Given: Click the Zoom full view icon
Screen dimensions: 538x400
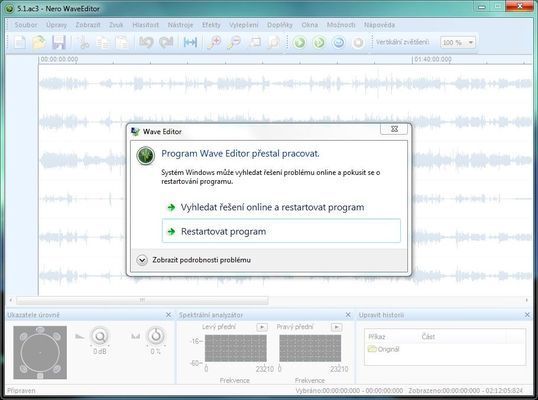Looking at the screenshot, I should click(x=274, y=43).
